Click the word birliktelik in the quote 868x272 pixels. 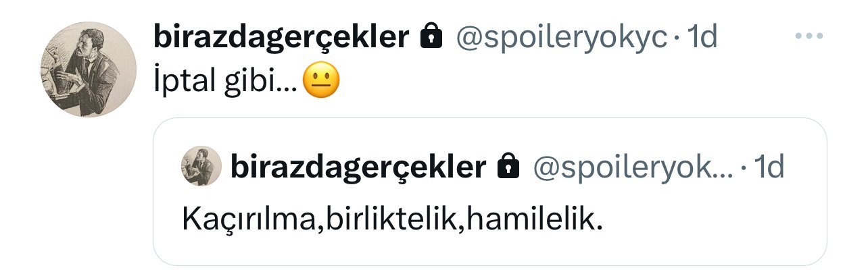pos(388,219)
